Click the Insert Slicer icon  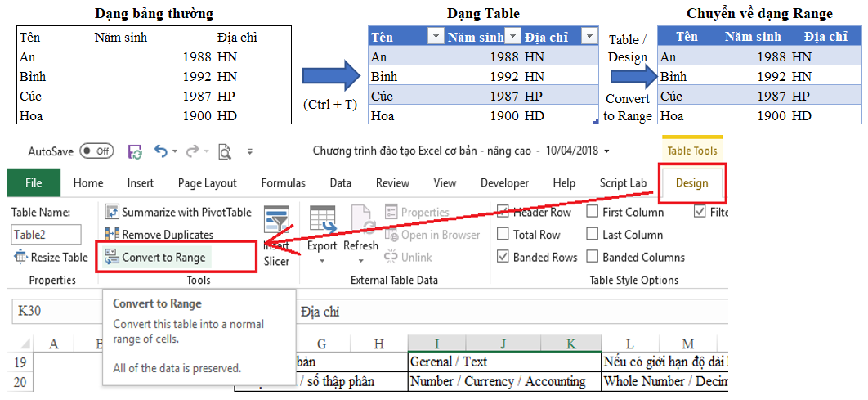[x=276, y=221]
